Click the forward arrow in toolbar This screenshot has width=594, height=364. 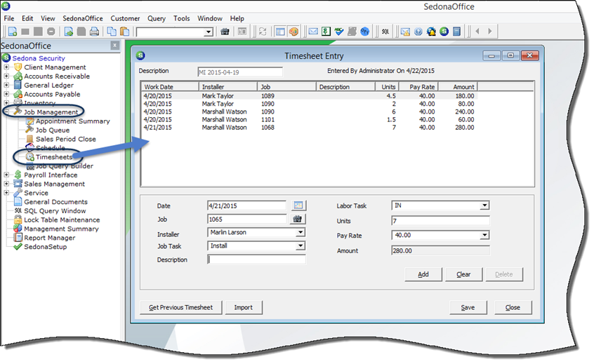tap(490, 32)
